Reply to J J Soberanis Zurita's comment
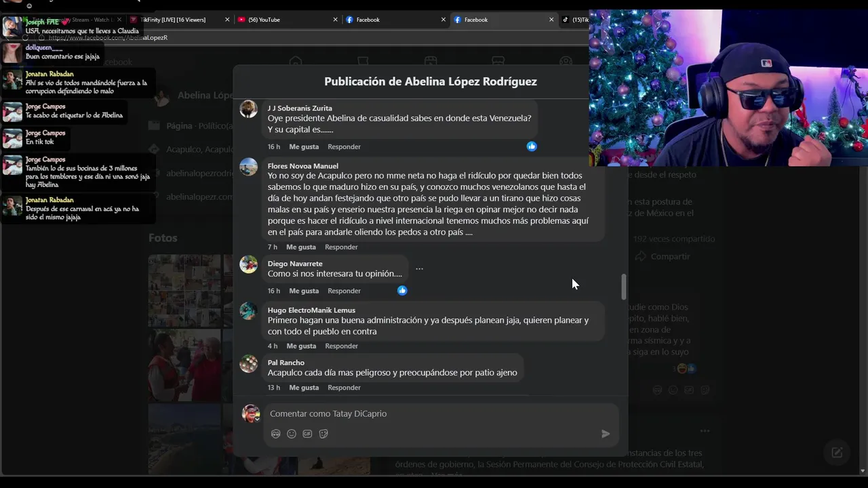The width and height of the screenshot is (868, 488). [344, 146]
